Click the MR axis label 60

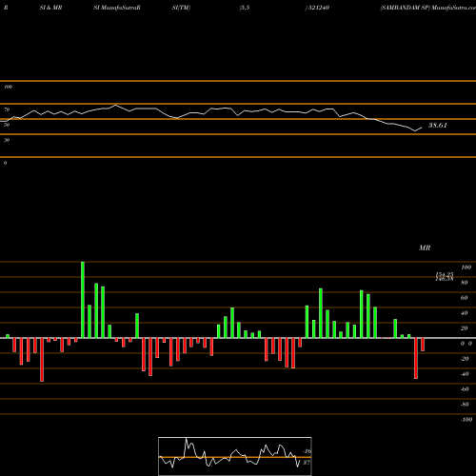pos(465,298)
